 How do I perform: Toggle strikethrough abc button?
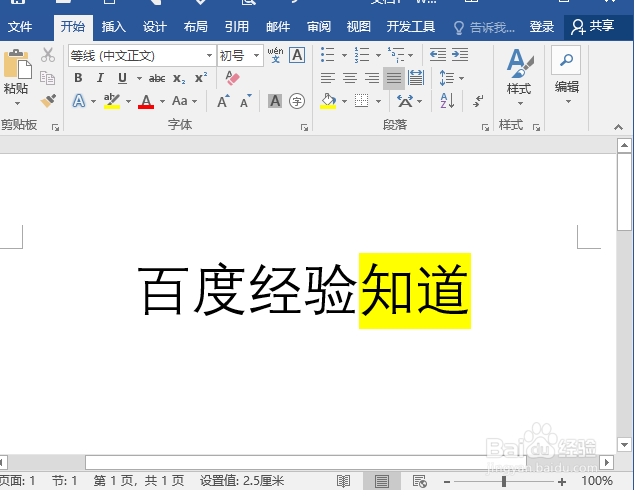pyautogui.click(x=157, y=78)
